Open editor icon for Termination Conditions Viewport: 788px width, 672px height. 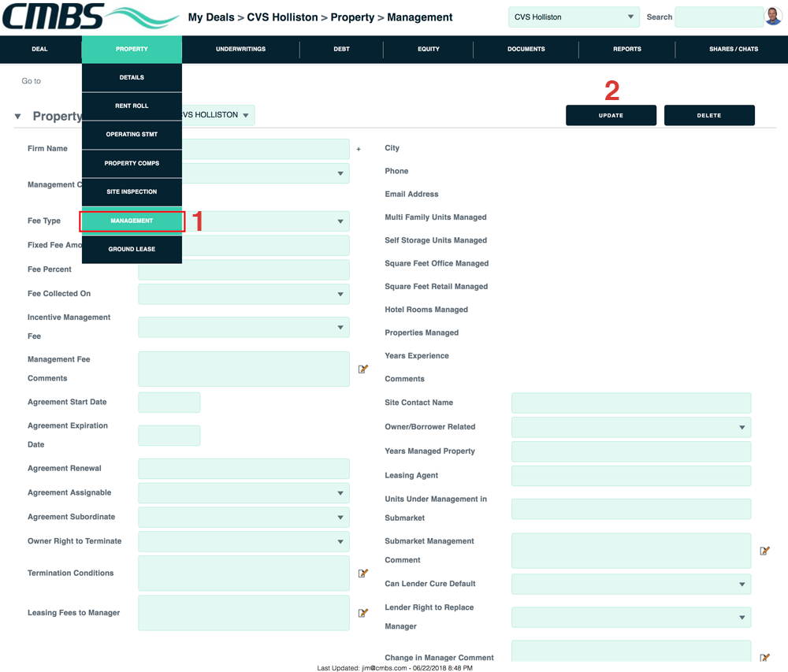tap(362, 573)
